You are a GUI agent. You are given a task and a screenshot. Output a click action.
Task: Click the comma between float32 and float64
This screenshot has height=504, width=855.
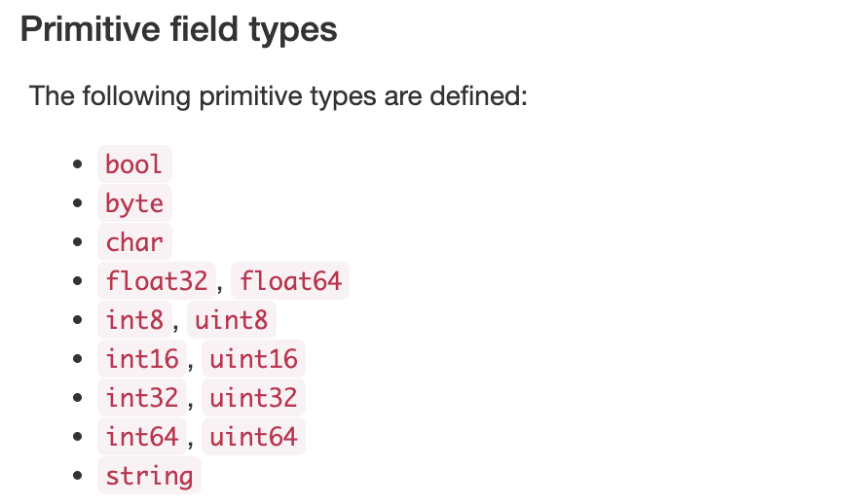pyautogui.click(x=220, y=287)
